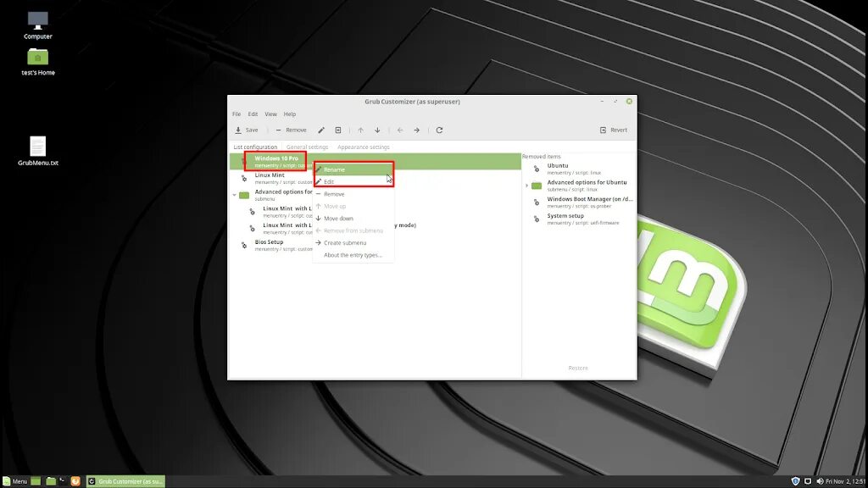This screenshot has width=868, height=488.
Task: Click the gear icon beside Linux Mint
Action: coord(244,178)
